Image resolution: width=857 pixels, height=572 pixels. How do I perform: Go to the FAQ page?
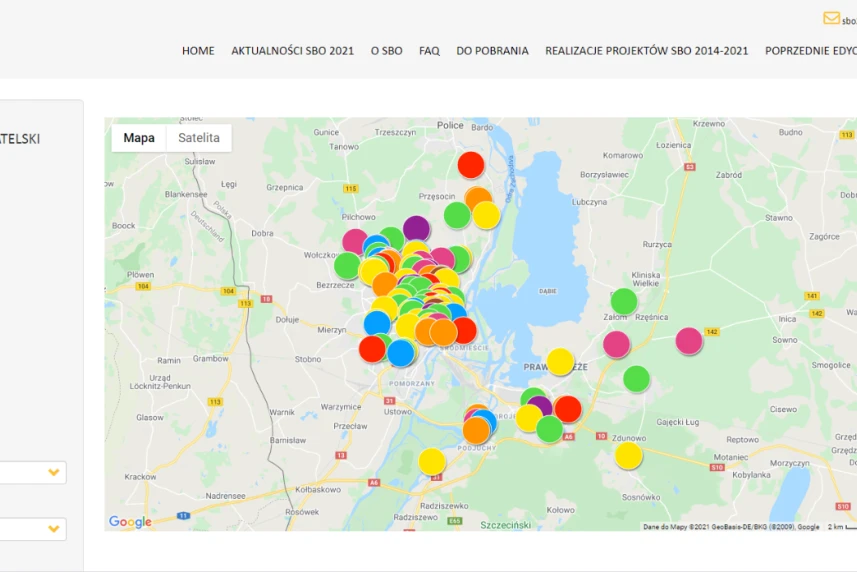pyautogui.click(x=429, y=51)
